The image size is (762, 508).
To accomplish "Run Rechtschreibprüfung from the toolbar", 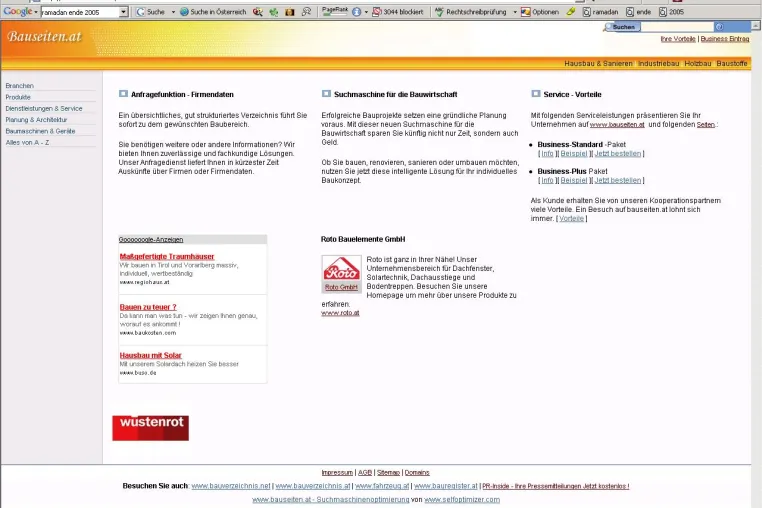I will coord(470,12).
